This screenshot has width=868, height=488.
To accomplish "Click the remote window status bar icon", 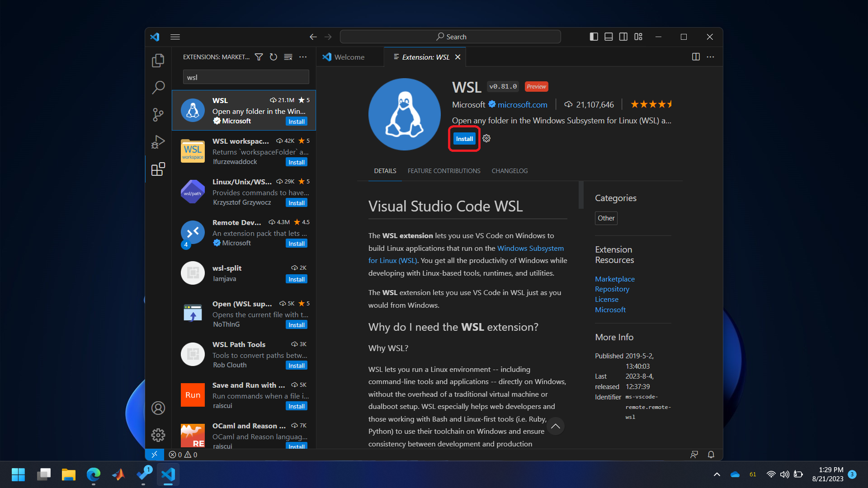I will point(154,455).
